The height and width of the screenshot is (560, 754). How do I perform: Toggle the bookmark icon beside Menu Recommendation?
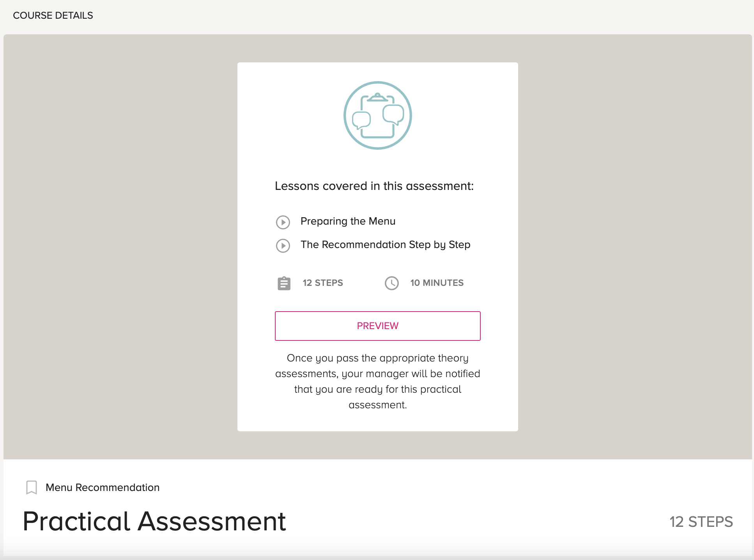32,487
